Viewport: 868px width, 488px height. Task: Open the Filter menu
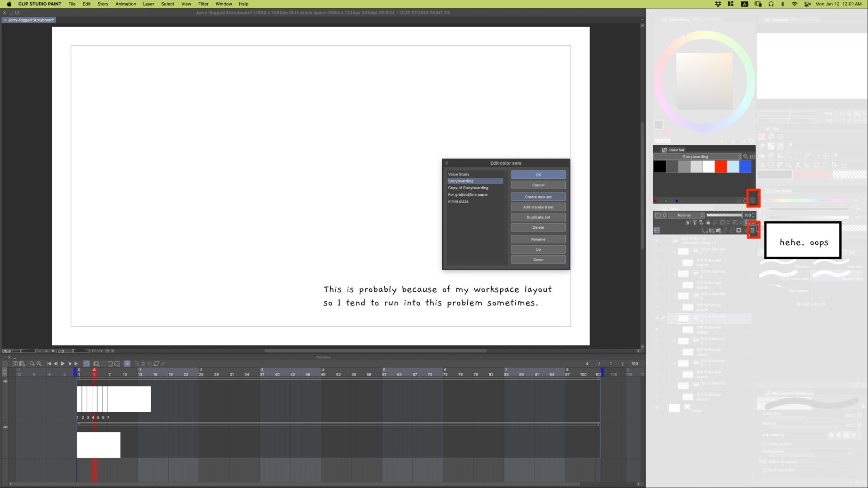click(x=203, y=4)
